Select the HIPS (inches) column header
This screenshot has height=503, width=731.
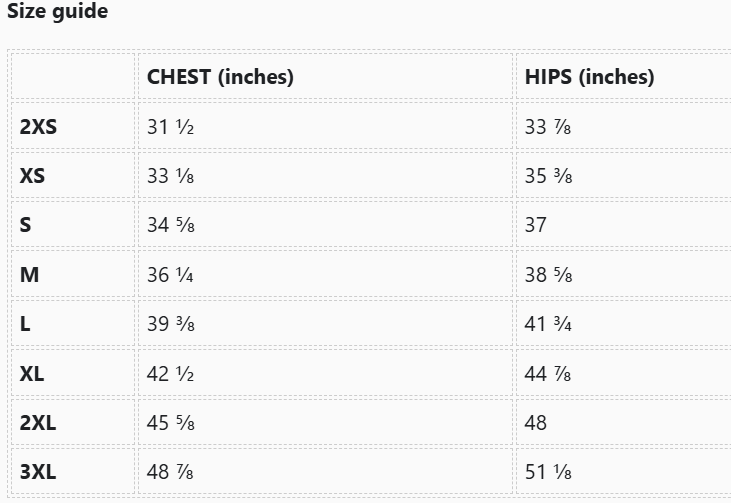coord(589,77)
